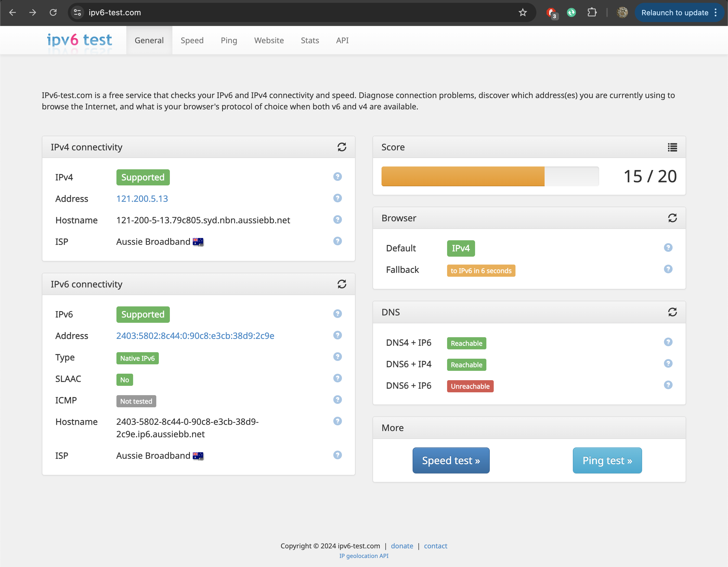Toggle the ICMP not tested status
The height and width of the screenshot is (567, 728).
click(x=136, y=401)
